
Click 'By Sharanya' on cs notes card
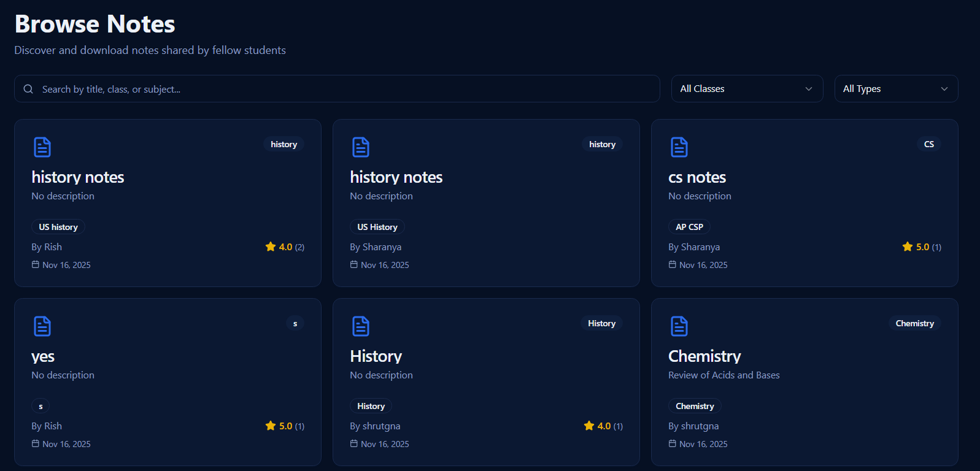click(x=694, y=247)
